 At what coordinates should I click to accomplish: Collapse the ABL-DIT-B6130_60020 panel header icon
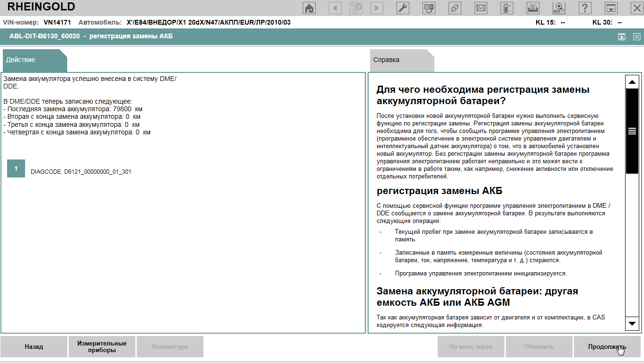pos(622,36)
